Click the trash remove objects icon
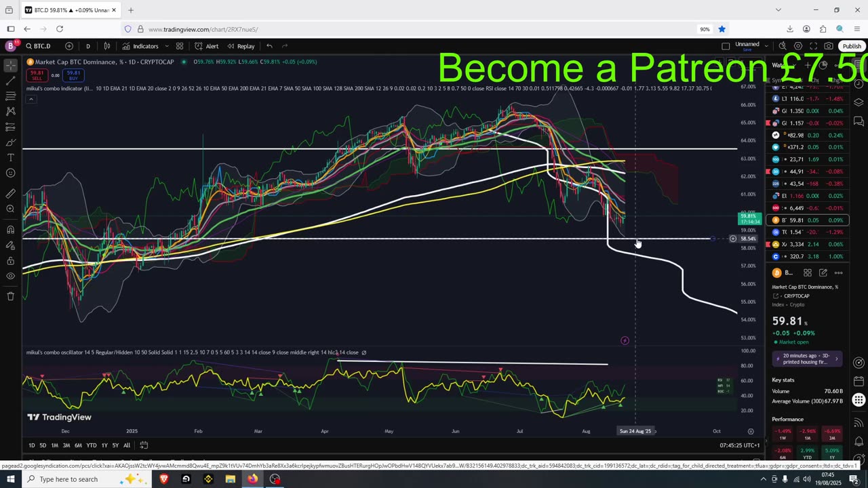 (x=11, y=296)
